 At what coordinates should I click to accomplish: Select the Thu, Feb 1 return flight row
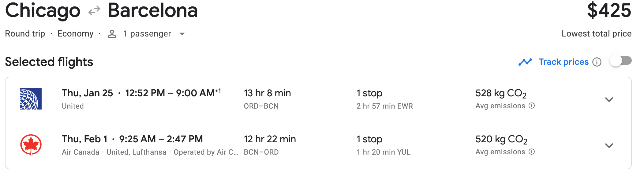[132, 139]
